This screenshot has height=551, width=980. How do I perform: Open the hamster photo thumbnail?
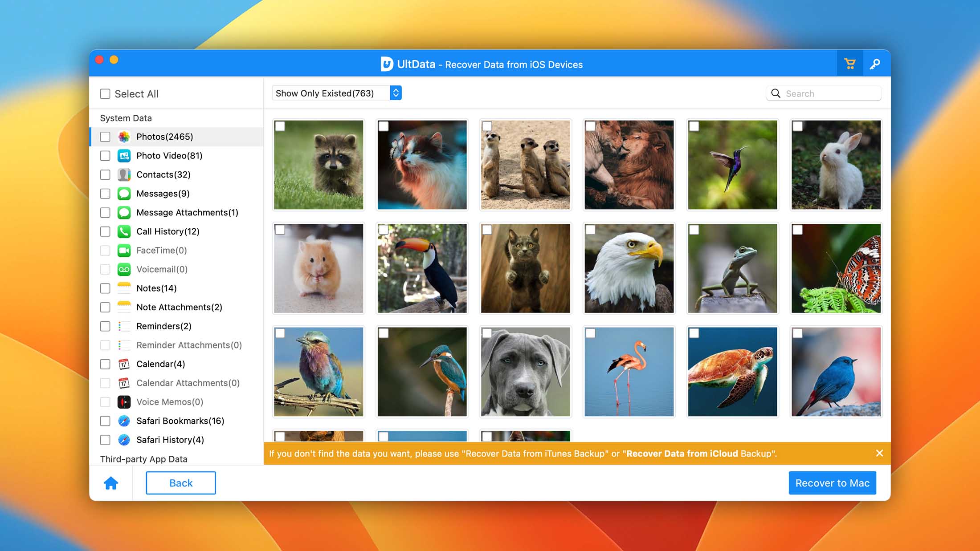(318, 268)
